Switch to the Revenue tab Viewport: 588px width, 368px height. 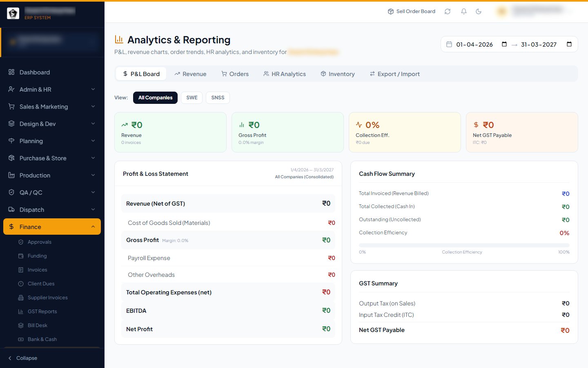[x=190, y=74]
